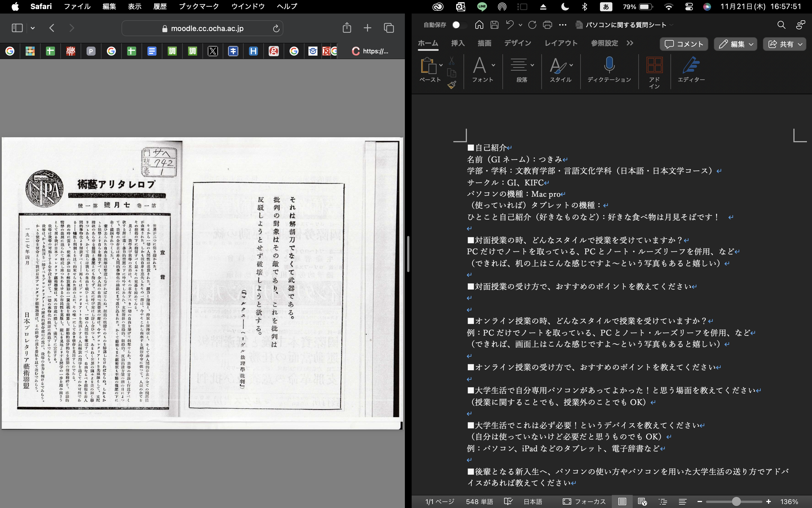
Task: Open the アドイン add-ins icon
Action: pos(654,72)
